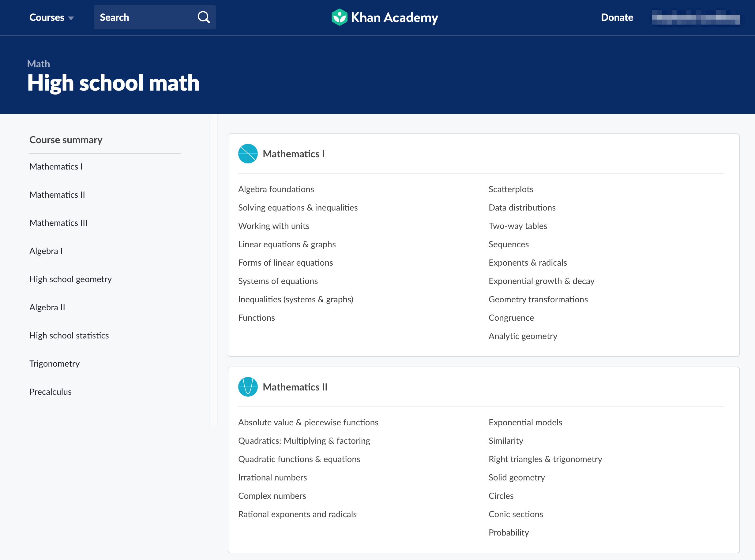Open Quadratics: Multiplying & factoring
The height and width of the screenshot is (560, 755).
point(304,440)
